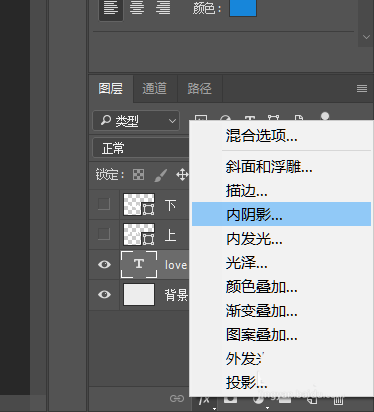Open 混合选项... from the fx menu

tap(281, 136)
